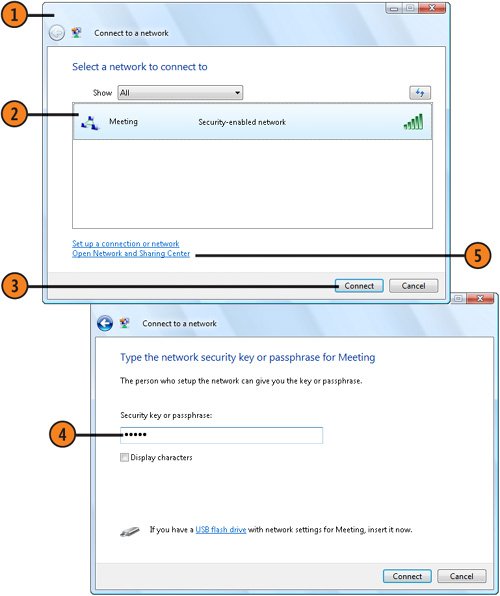The image size is (500, 596).
Task: Open Set up a connection or network link
Action: tap(125, 243)
